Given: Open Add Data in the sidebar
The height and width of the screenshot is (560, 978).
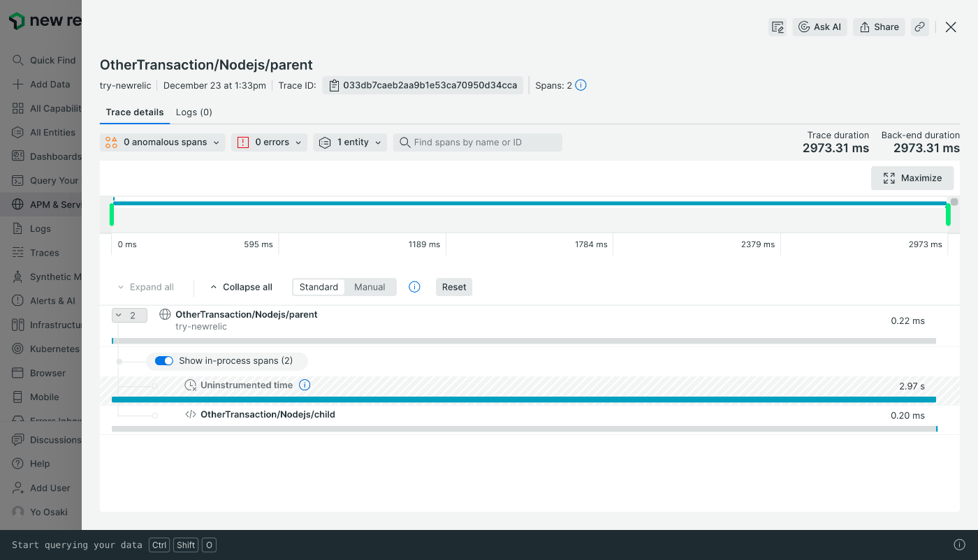Looking at the screenshot, I should pyautogui.click(x=42, y=84).
